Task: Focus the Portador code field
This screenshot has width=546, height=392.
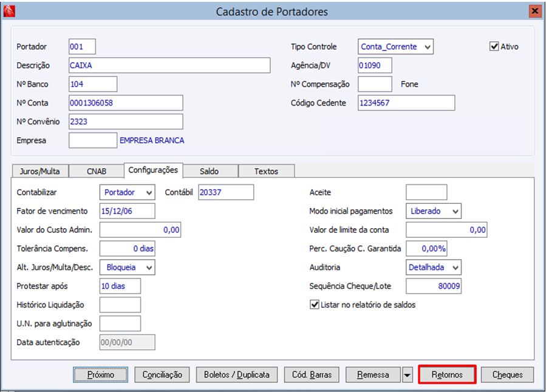Action: [82, 47]
